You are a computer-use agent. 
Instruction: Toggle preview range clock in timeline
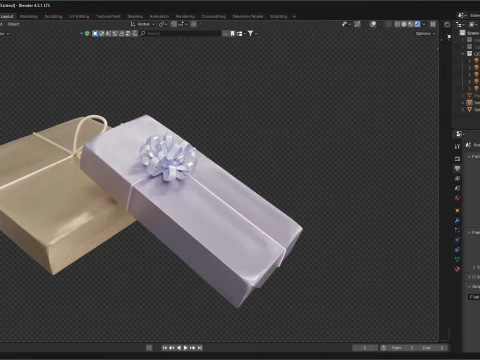coord(383,348)
